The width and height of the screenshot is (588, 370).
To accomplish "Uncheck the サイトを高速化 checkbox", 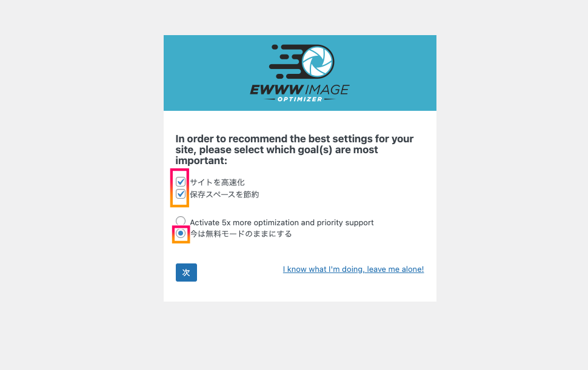I will pos(181,182).
